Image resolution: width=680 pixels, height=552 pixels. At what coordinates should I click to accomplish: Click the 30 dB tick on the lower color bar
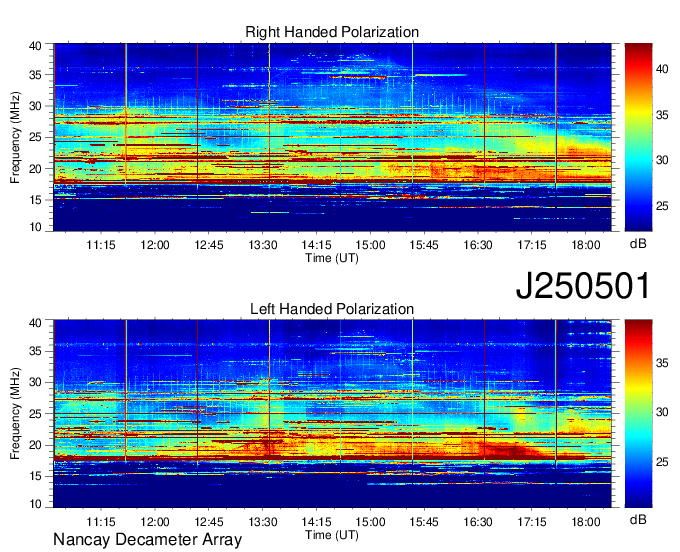662,412
